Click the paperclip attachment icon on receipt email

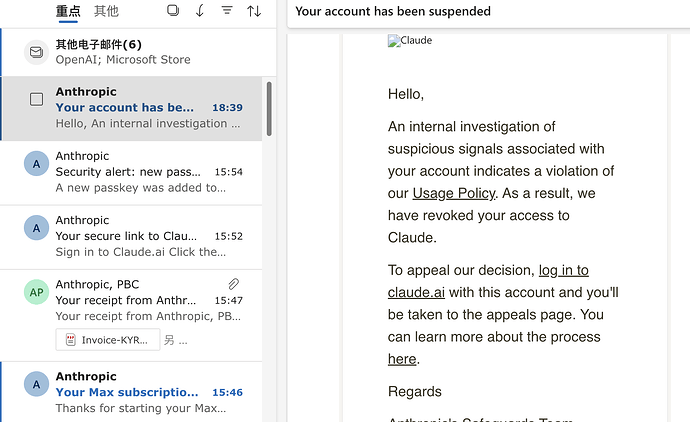(x=234, y=284)
